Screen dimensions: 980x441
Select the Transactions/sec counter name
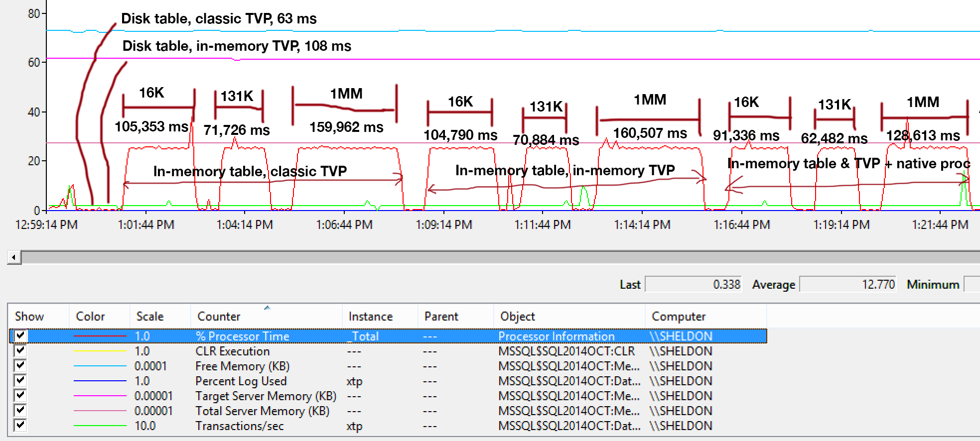(x=239, y=426)
